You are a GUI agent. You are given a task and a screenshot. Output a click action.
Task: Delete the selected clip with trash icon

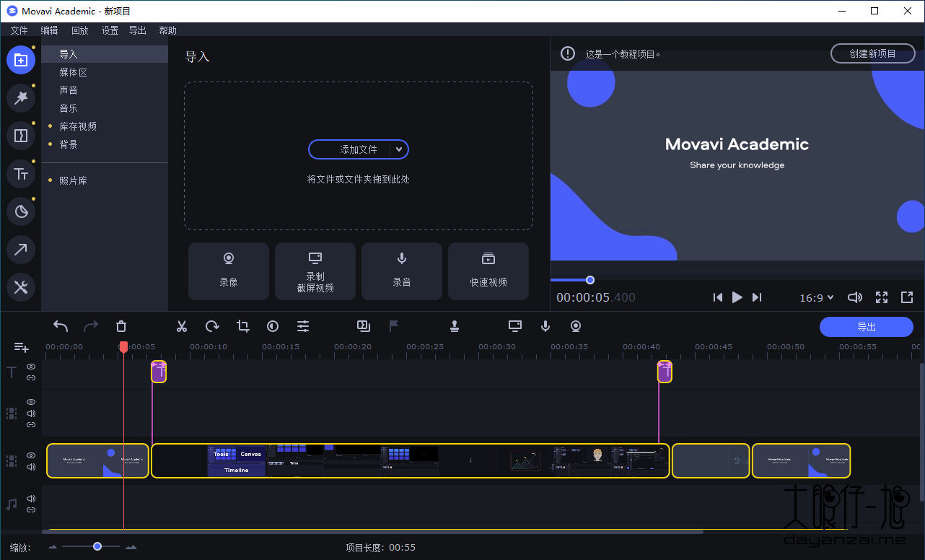click(121, 326)
